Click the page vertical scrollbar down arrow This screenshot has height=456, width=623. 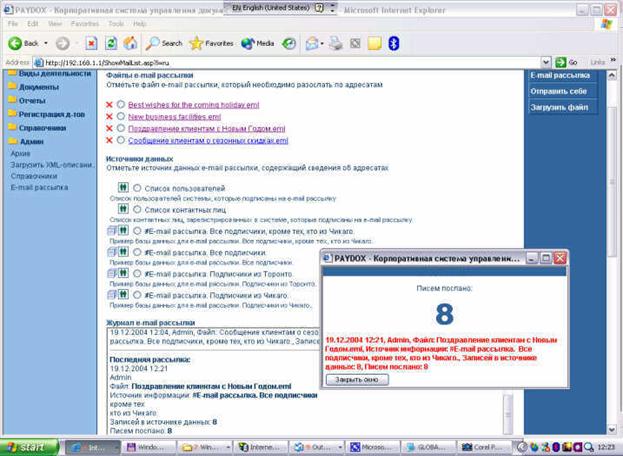pos(612,429)
